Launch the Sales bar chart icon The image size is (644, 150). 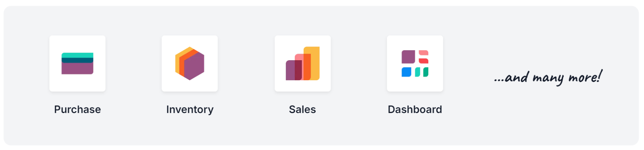[303, 63]
